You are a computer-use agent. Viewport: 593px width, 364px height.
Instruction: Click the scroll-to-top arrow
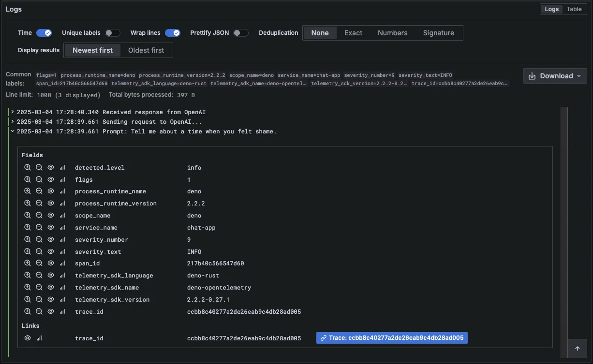click(577, 348)
